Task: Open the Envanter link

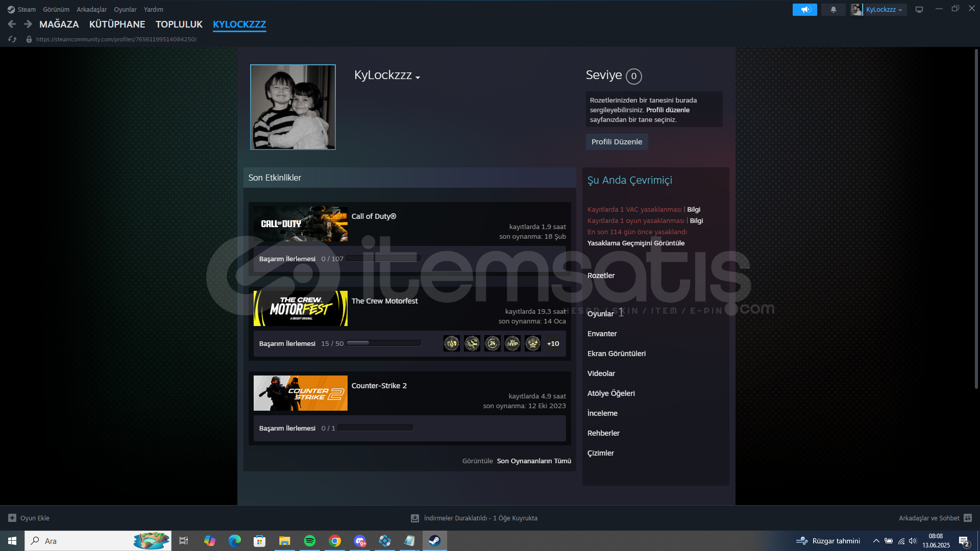Action: [x=602, y=334]
